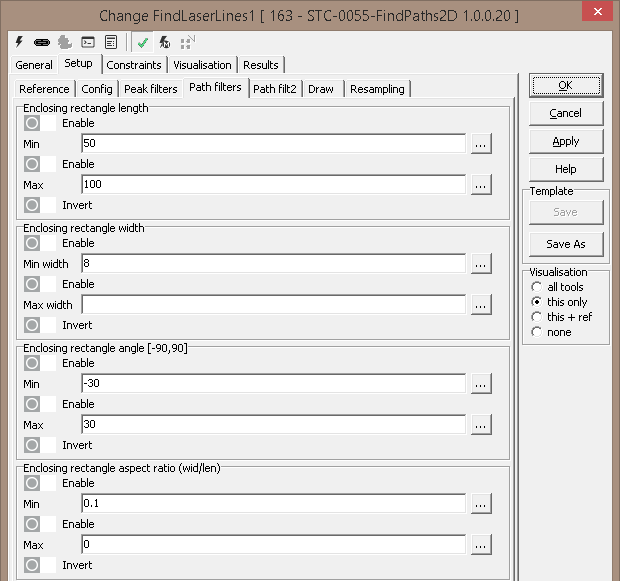620x581 pixels.
Task: Open the console window toolbar icon
Action: click(x=88, y=43)
